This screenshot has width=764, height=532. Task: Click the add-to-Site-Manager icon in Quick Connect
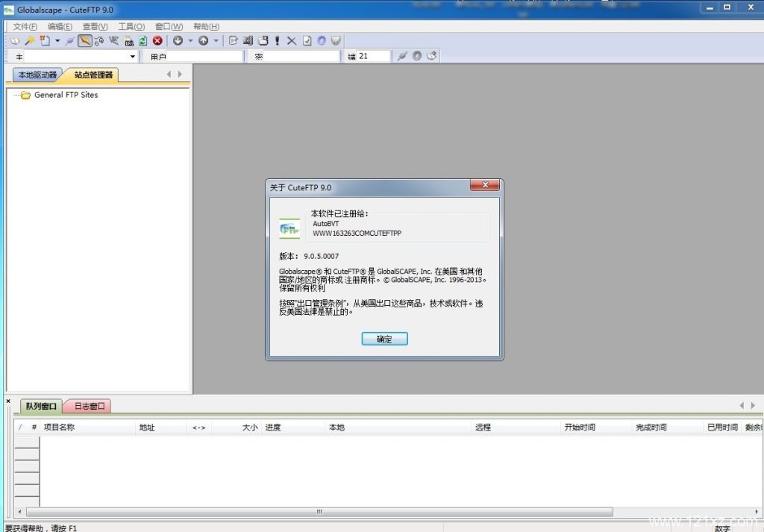click(432, 56)
